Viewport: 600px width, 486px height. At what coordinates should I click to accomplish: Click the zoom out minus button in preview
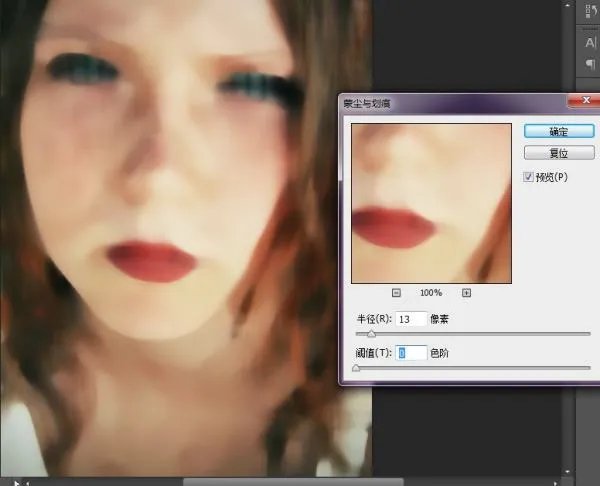pos(396,292)
